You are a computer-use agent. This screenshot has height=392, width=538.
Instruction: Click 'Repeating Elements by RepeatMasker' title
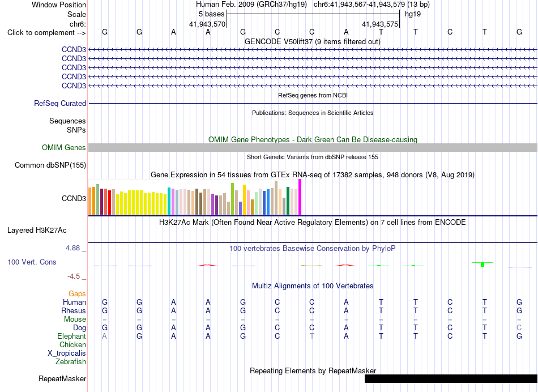(x=313, y=370)
